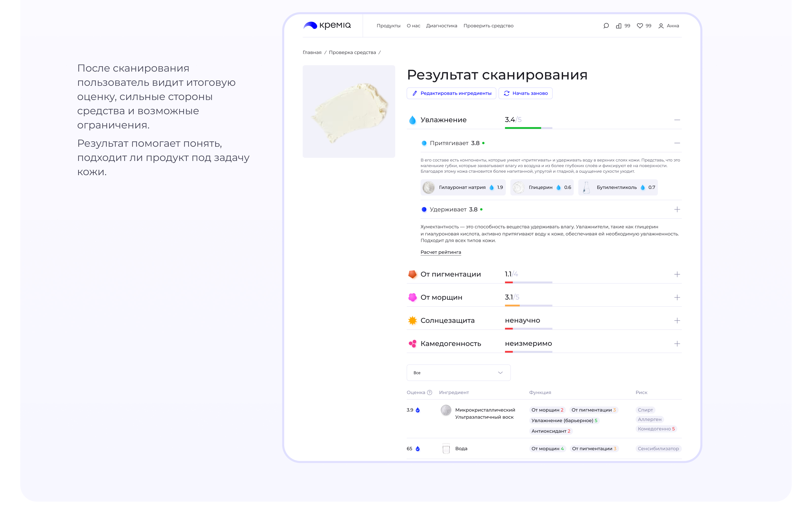Click the pink flower От морщин icon
The height and width of the screenshot is (528, 812).
(x=413, y=297)
